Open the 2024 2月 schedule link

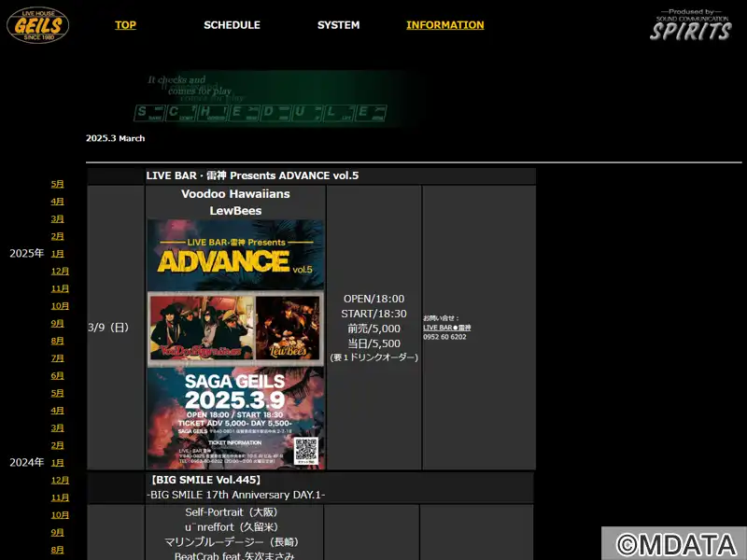[x=57, y=445]
